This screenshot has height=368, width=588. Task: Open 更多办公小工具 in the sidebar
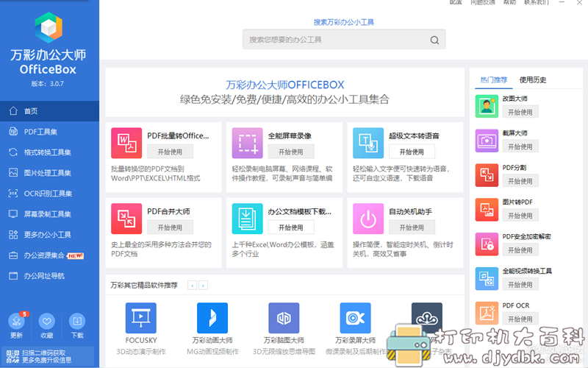[49, 235]
